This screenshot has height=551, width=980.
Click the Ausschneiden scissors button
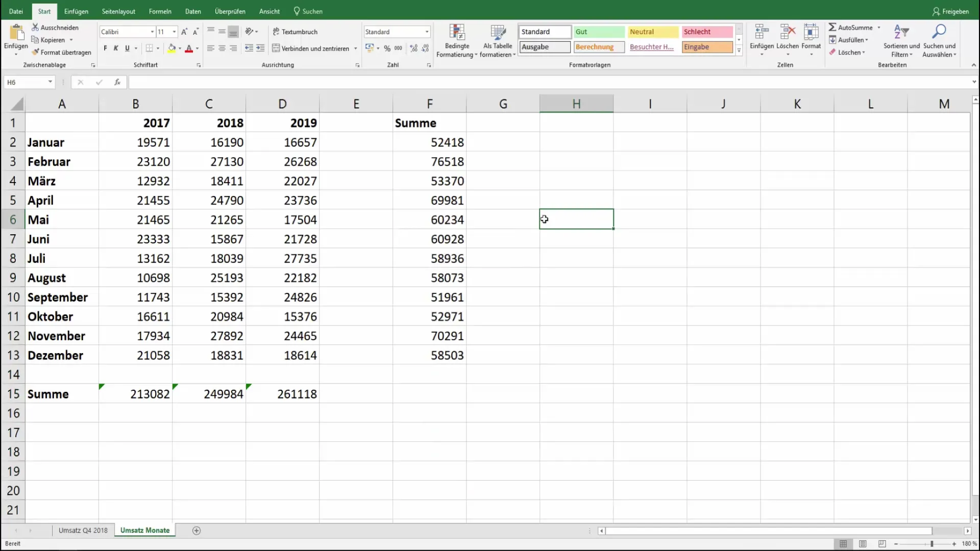(x=55, y=28)
